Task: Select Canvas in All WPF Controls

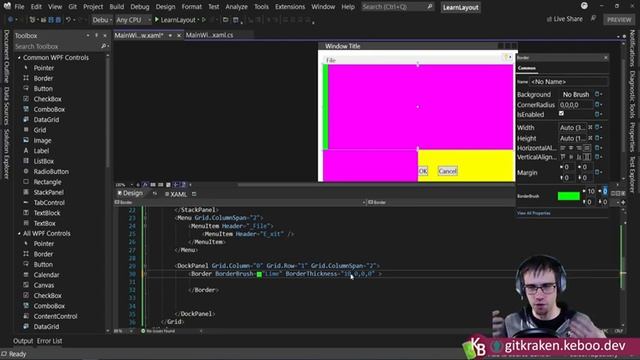Action: [x=44, y=285]
